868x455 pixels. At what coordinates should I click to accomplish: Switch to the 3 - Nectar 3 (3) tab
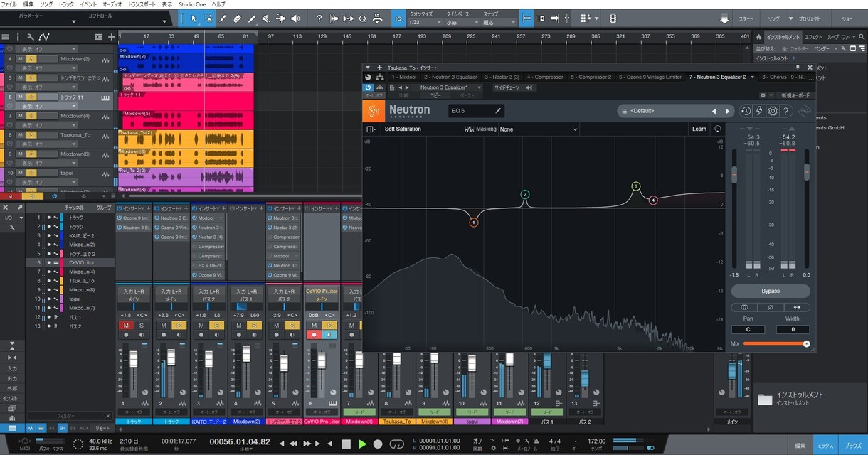(x=502, y=77)
